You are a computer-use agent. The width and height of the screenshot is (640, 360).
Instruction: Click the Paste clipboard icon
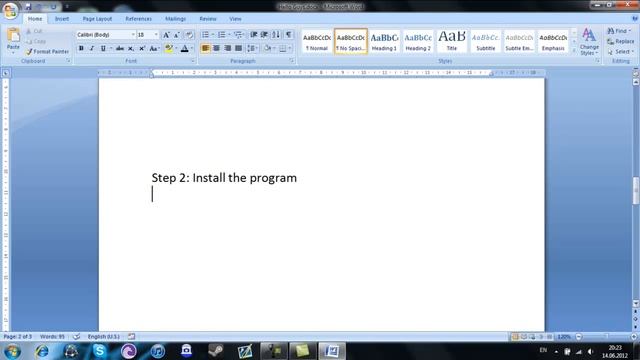click(13, 36)
